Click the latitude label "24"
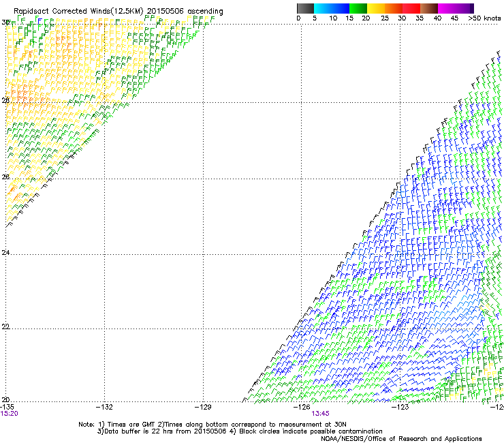504x443 pixels. point(5,253)
